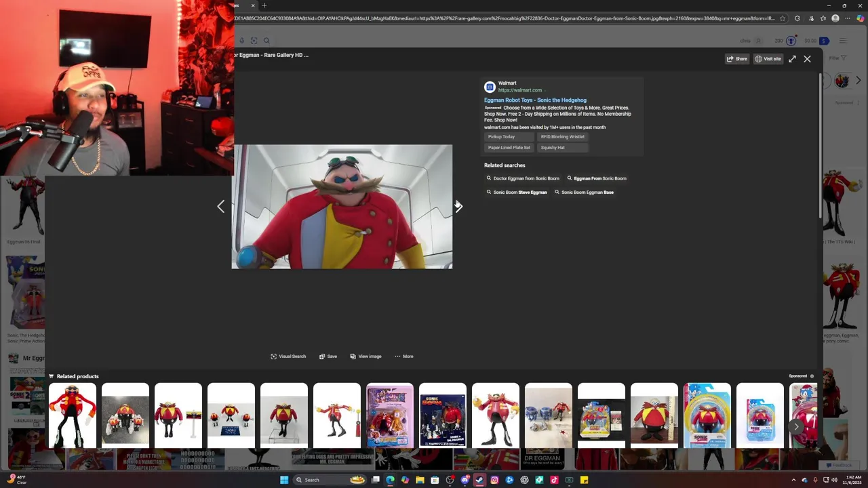The image size is (868, 488).
Task: Search related Sonic Boom Steve Eggman
Action: 517,192
